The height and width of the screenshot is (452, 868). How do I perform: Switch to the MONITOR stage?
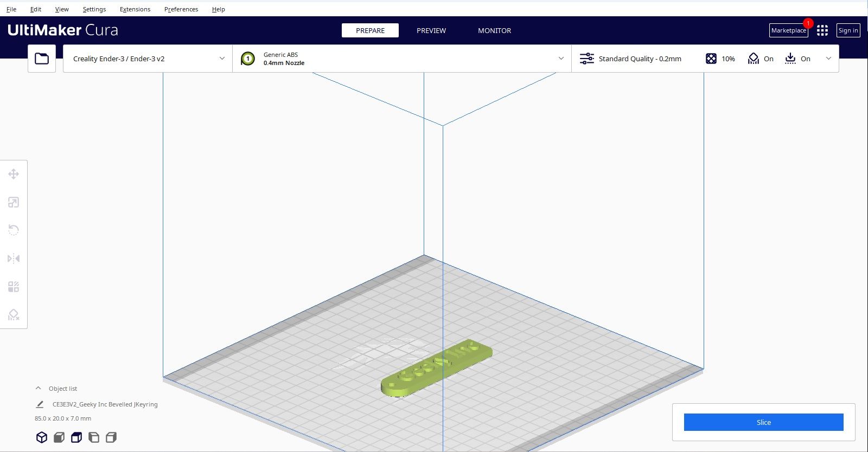click(494, 30)
